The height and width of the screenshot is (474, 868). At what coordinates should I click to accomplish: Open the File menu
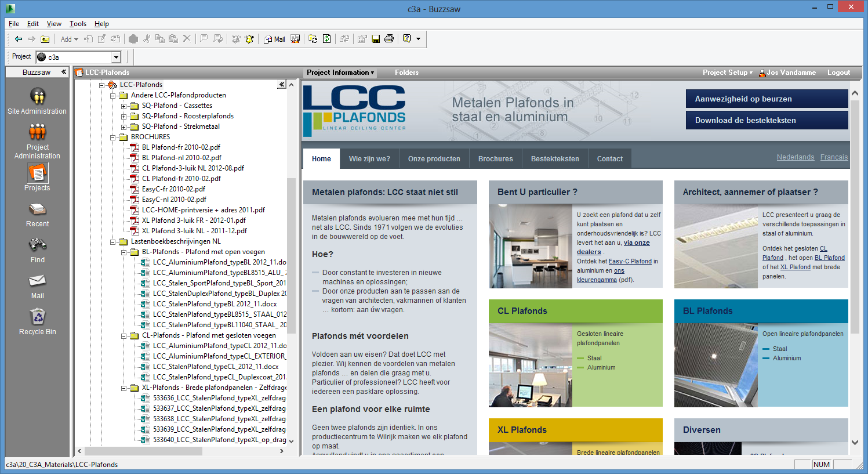14,24
